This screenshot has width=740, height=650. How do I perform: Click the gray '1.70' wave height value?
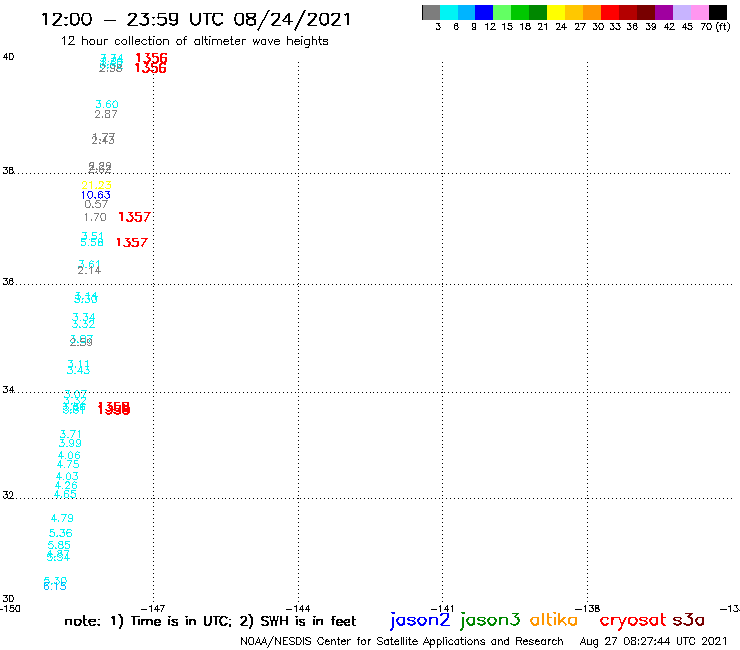[x=95, y=217]
